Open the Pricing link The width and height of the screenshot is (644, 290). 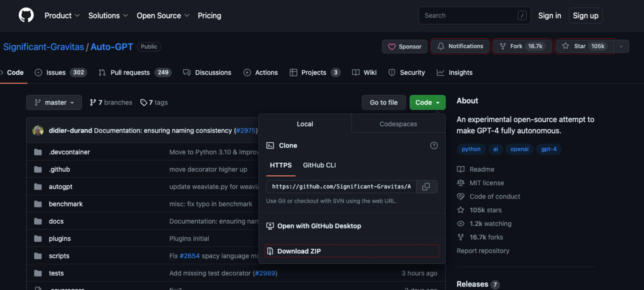pyautogui.click(x=210, y=15)
